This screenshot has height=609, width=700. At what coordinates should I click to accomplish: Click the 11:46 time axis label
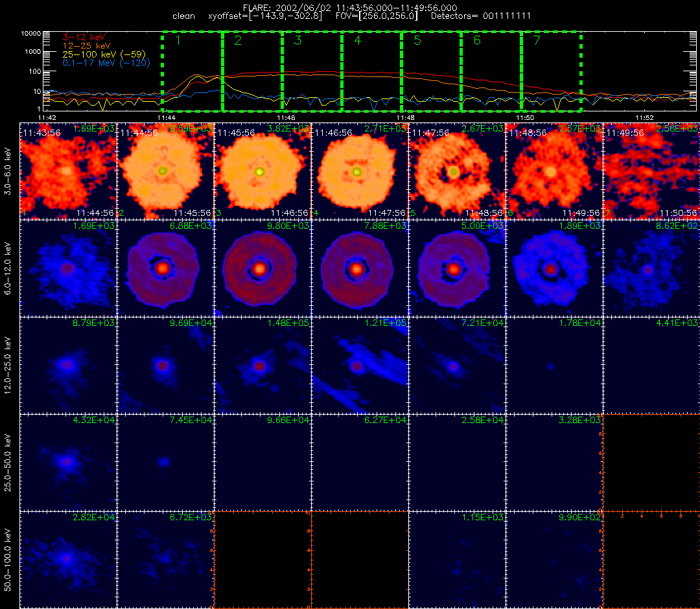click(x=286, y=118)
